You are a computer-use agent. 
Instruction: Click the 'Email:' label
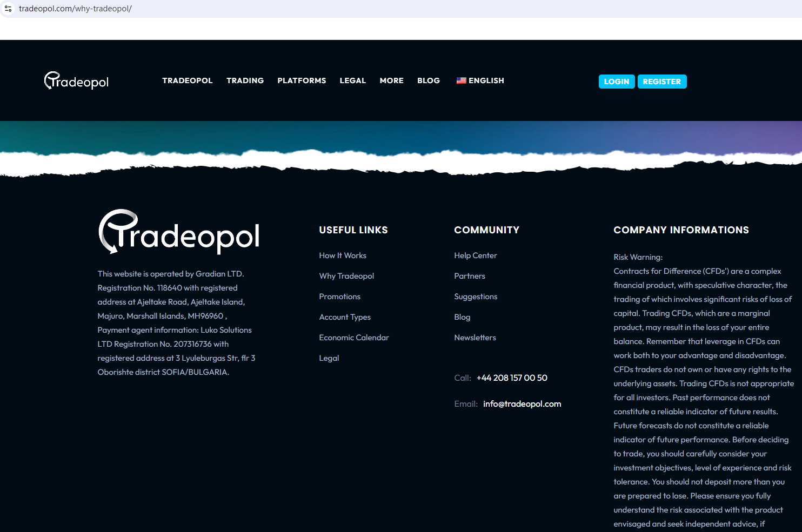pos(466,404)
